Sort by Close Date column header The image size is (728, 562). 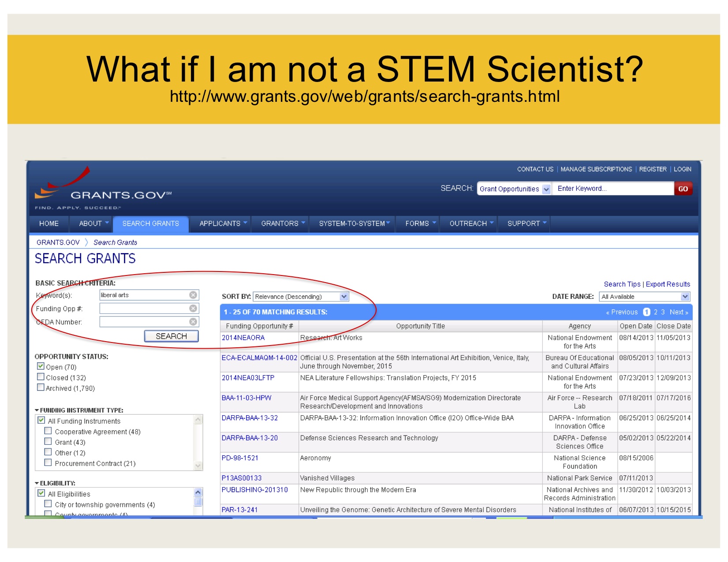coord(673,326)
